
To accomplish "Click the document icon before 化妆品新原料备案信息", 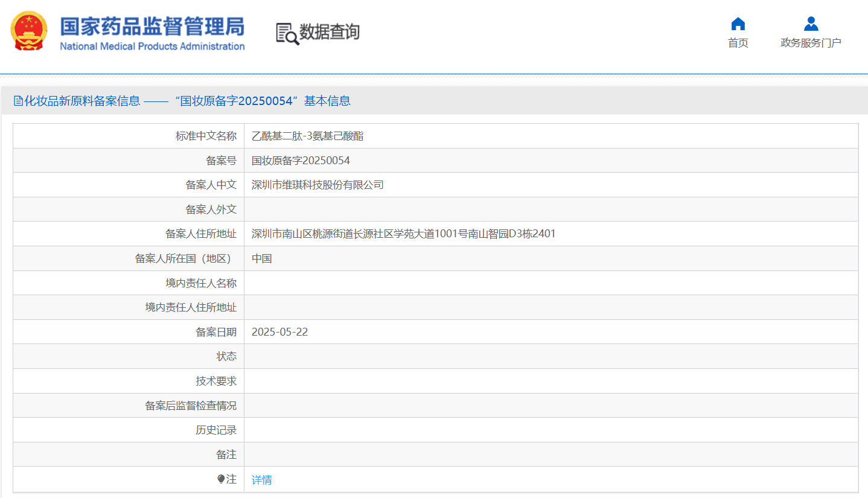I will [18, 101].
